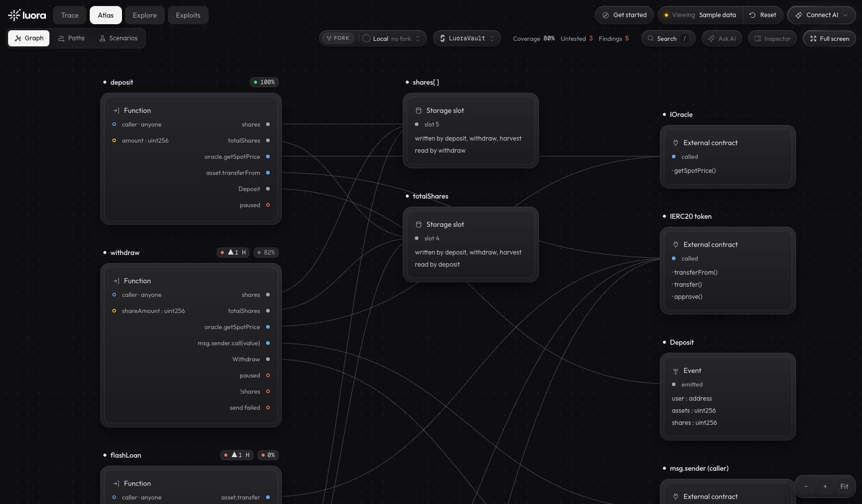
Task: Click the Untested 3 counter
Action: tap(577, 38)
